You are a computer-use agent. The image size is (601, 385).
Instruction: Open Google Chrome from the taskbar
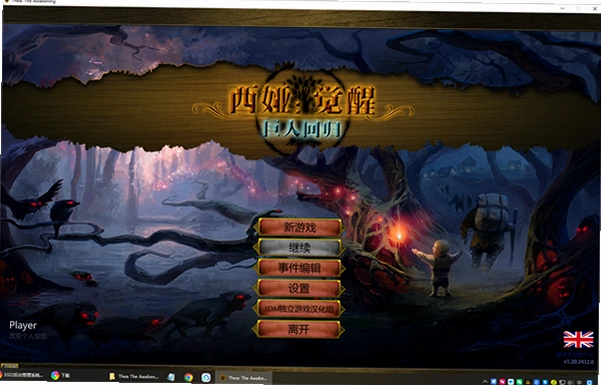click(x=188, y=377)
